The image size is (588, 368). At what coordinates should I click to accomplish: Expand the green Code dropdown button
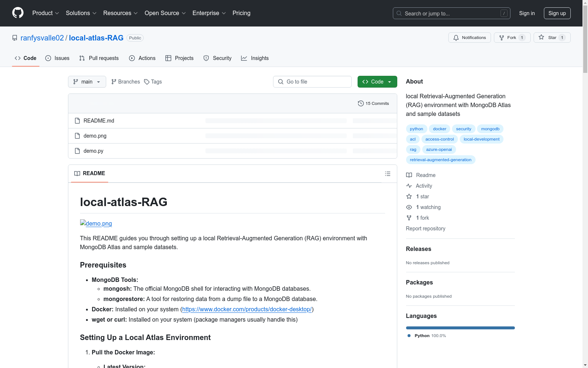[x=377, y=82]
